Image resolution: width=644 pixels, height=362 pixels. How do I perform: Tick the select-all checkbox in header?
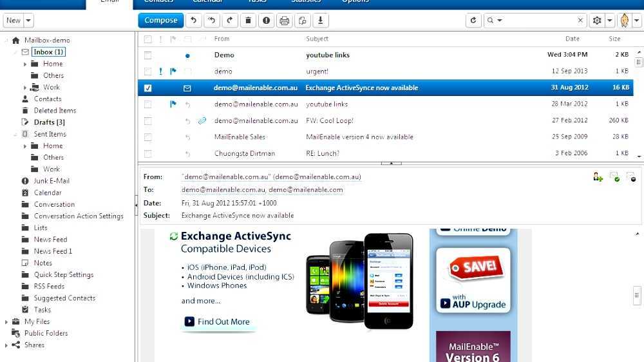[x=148, y=39]
